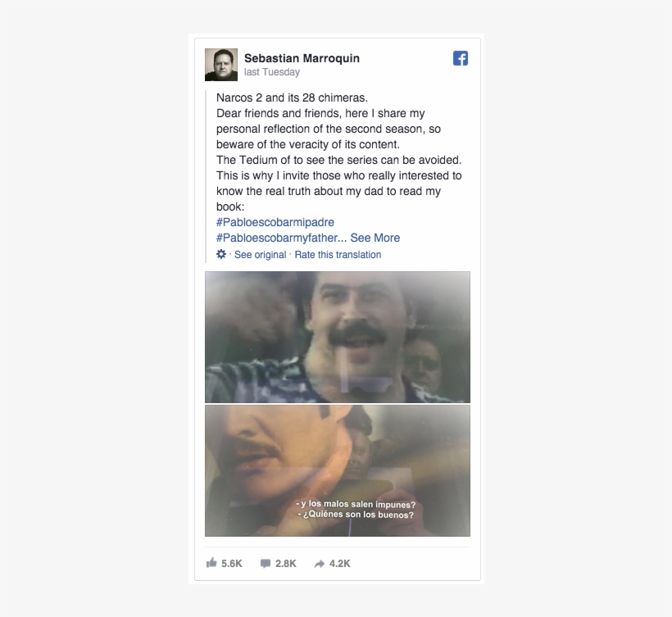672x617 pixels.
Task: Click the share arrow icon
Action: [x=317, y=563]
